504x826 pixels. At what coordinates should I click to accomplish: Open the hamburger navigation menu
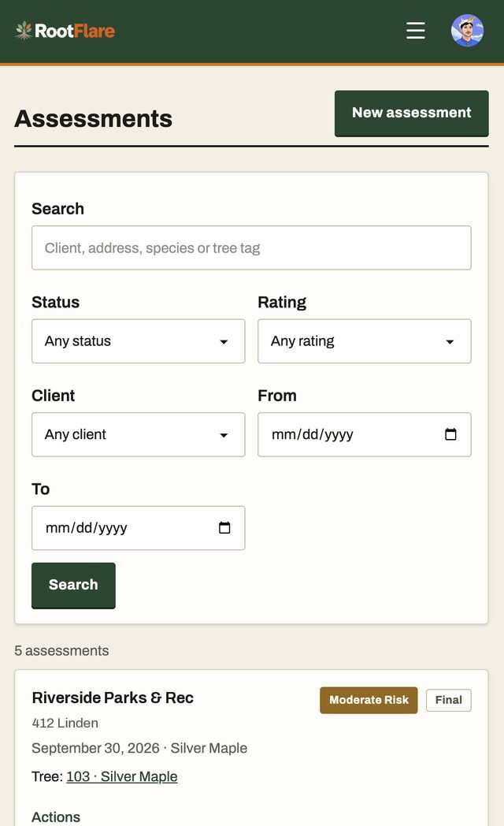coord(416,31)
